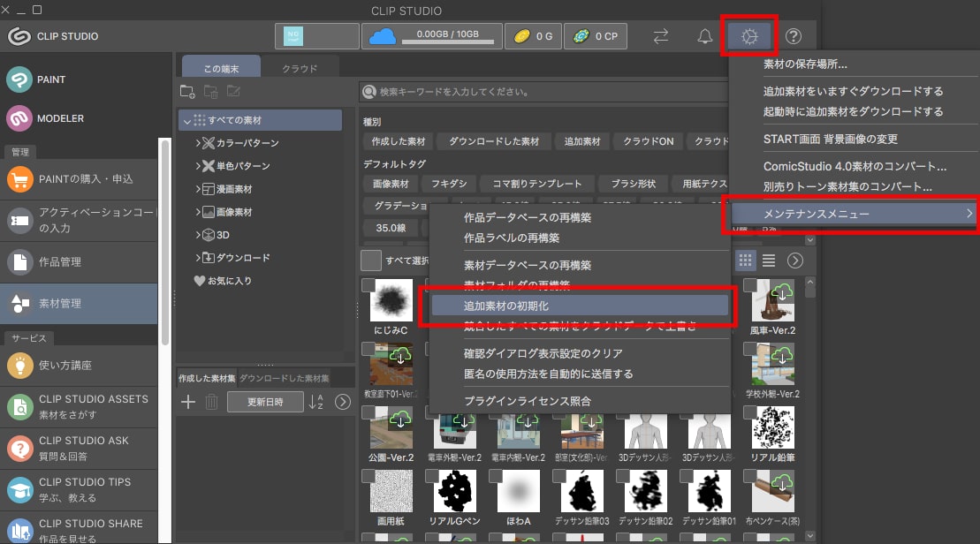Open the PAINTの購入・申込 cart item
980x544 pixels.
(79, 179)
